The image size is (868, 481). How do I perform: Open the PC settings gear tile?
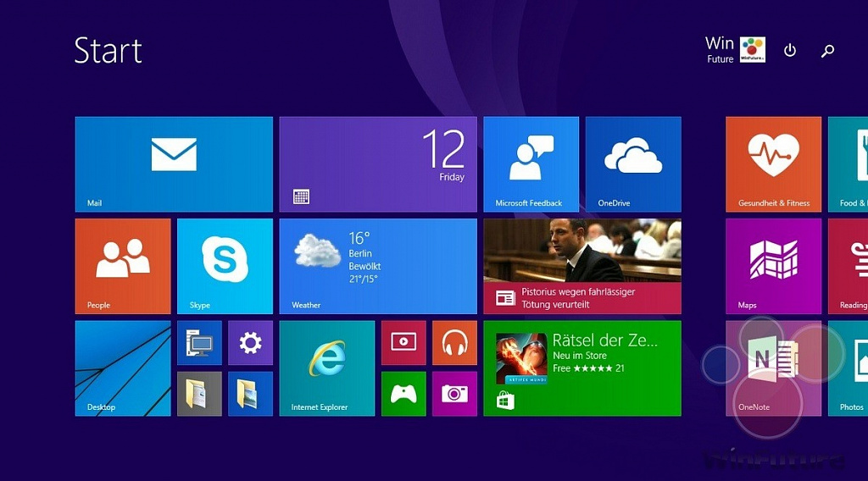click(250, 343)
